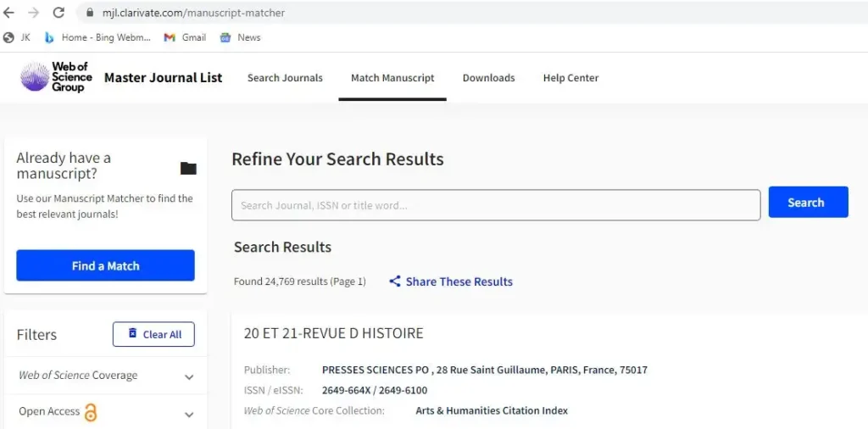Image resolution: width=868 pixels, height=429 pixels.
Task: Click the Find a Match button
Action: (x=105, y=265)
